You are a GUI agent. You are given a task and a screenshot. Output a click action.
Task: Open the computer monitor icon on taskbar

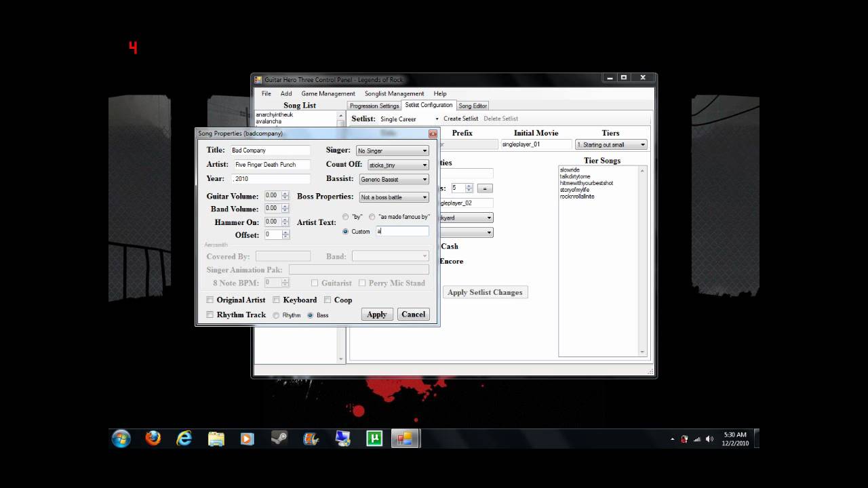342,439
